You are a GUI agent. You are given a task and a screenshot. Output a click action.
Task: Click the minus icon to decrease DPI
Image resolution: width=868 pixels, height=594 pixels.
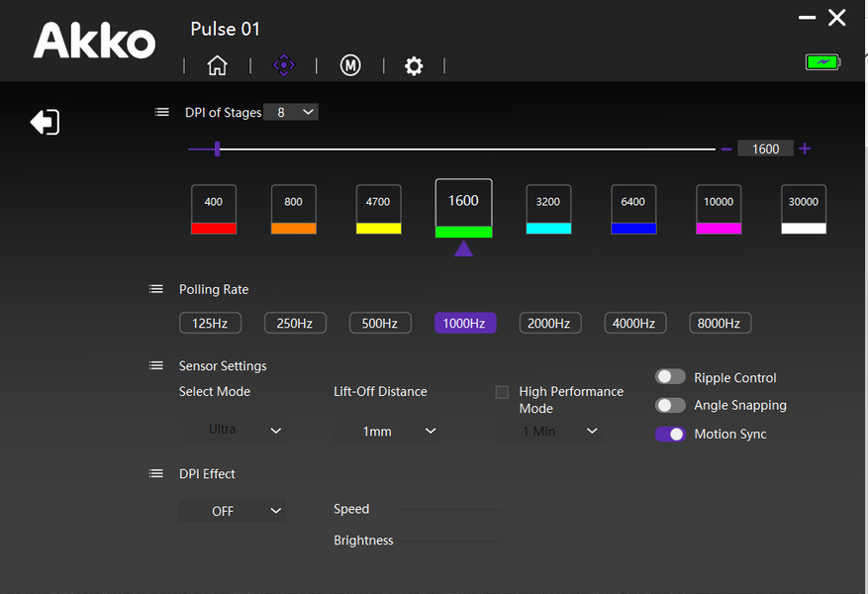[x=726, y=148]
